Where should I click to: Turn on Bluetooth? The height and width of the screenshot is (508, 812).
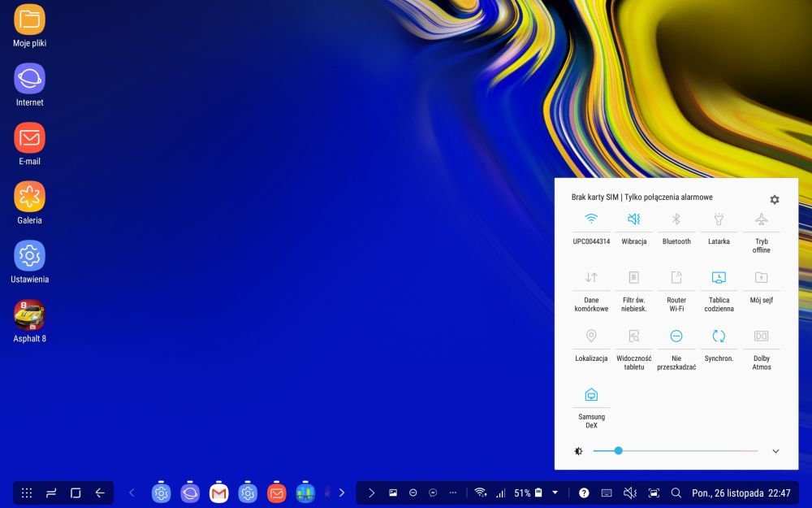[x=676, y=228]
